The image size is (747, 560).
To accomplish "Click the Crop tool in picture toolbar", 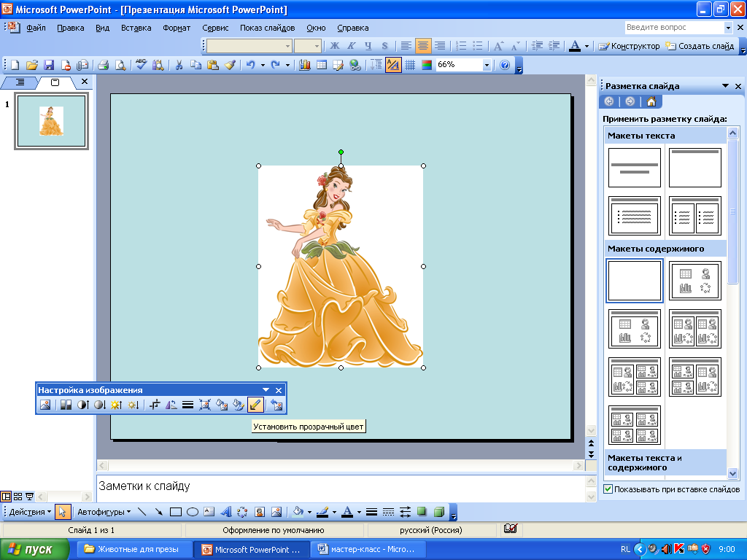I will click(x=155, y=405).
